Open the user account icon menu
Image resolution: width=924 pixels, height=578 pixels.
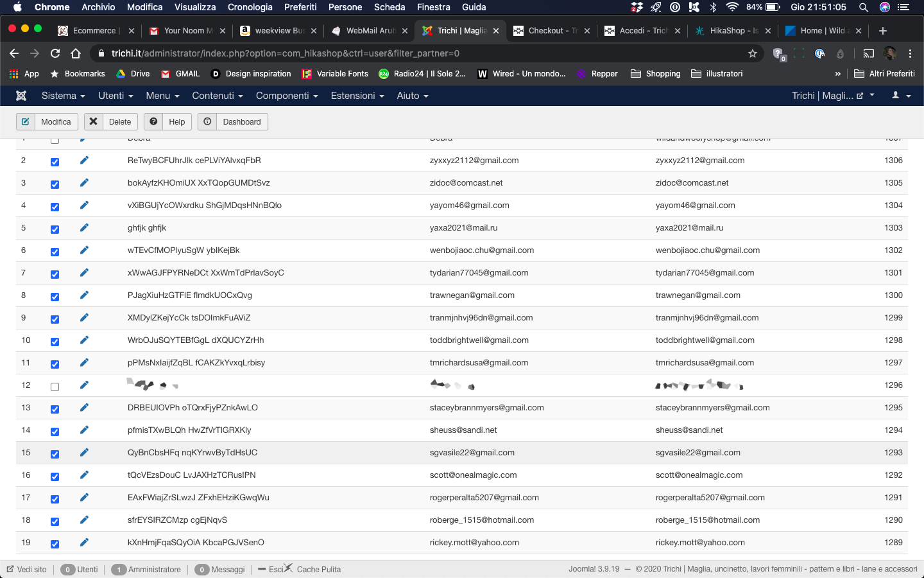coord(901,96)
